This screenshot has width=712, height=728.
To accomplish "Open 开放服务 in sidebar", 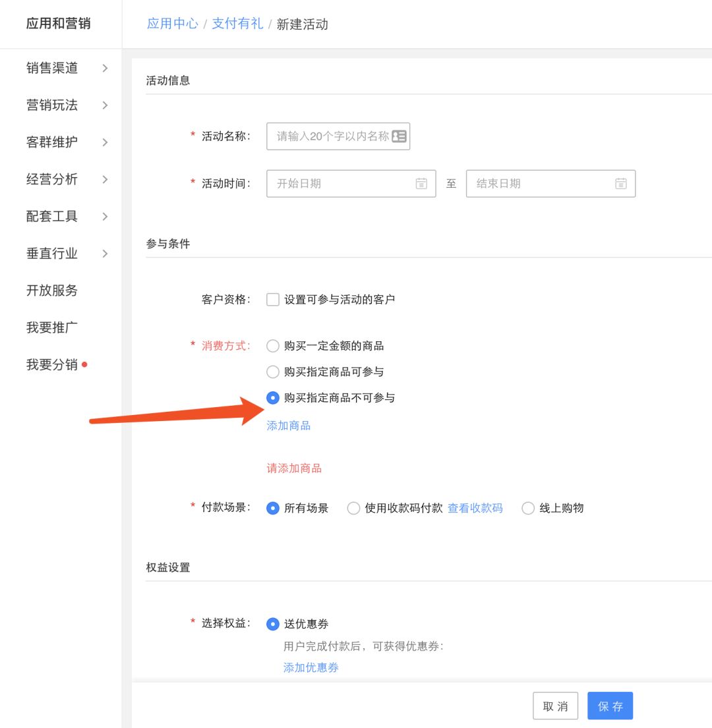I will click(52, 291).
